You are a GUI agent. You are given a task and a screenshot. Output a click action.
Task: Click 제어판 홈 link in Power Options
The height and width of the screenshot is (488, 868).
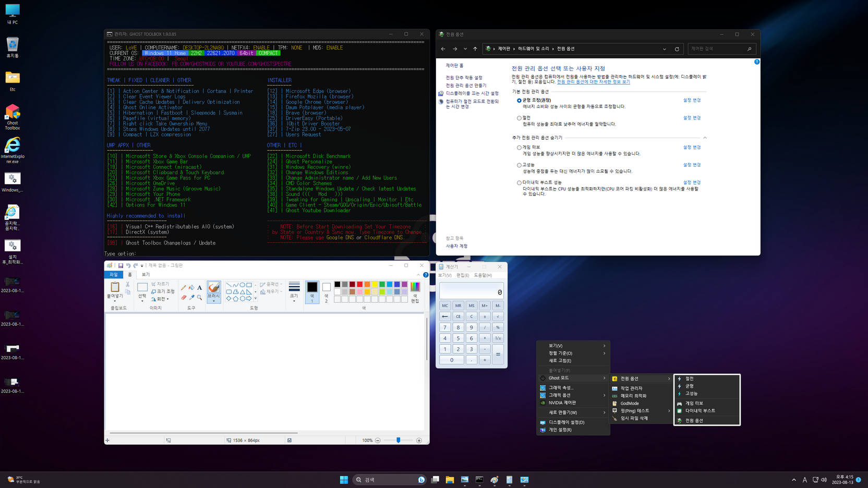tap(454, 66)
